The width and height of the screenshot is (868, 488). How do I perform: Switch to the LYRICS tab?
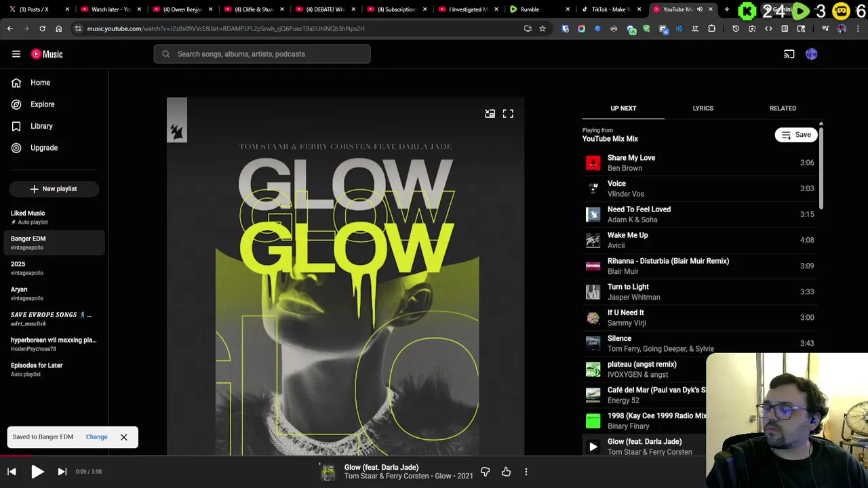[x=703, y=108]
